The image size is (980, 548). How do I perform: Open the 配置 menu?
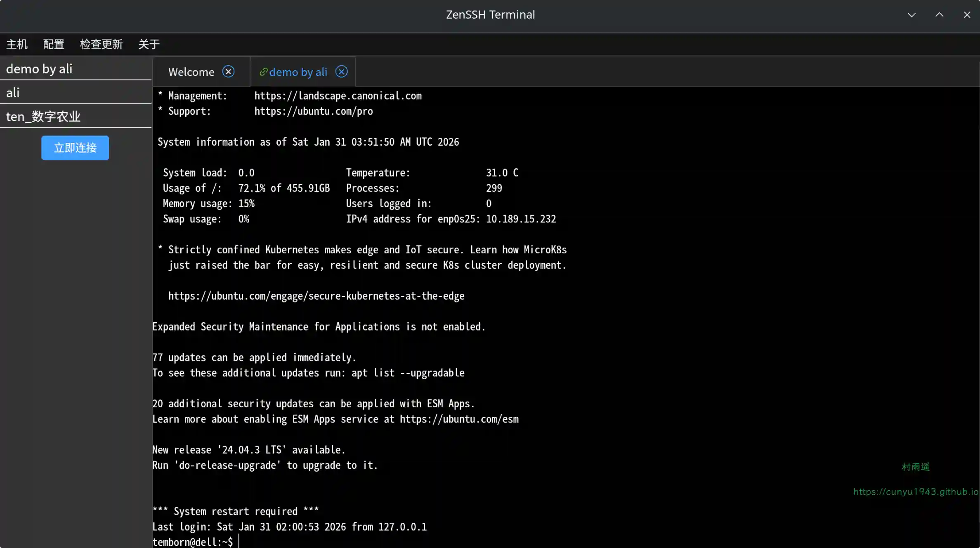[x=54, y=44]
